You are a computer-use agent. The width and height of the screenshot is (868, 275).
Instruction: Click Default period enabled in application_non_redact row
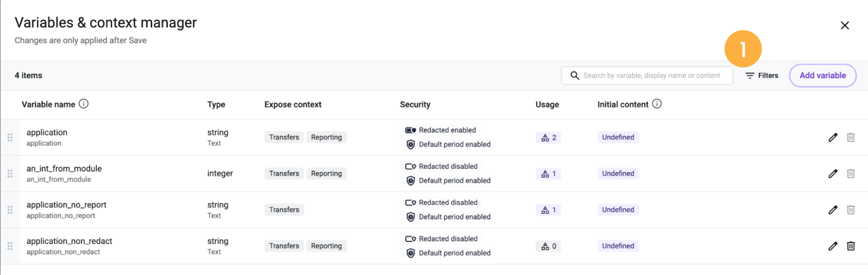tap(454, 253)
